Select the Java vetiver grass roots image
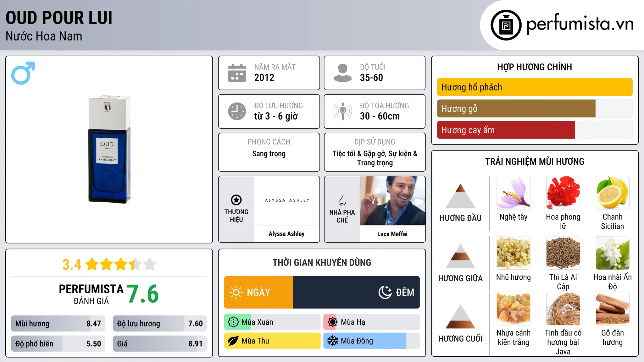This screenshot has height=362, width=644. pos(563,308)
